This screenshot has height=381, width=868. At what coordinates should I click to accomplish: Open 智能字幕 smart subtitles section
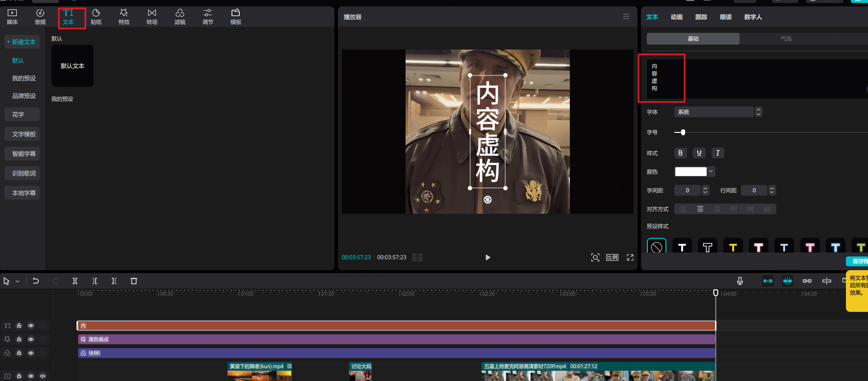24,154
